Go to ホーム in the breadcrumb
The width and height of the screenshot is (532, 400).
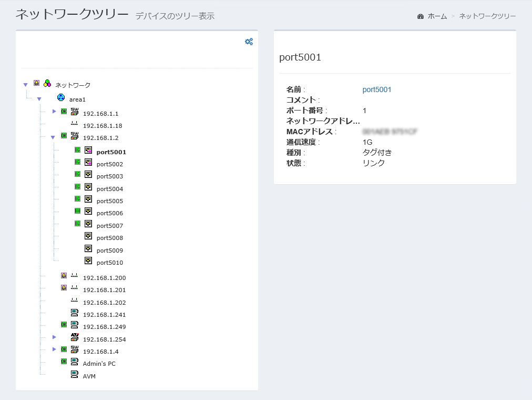[x=437, y=16]
